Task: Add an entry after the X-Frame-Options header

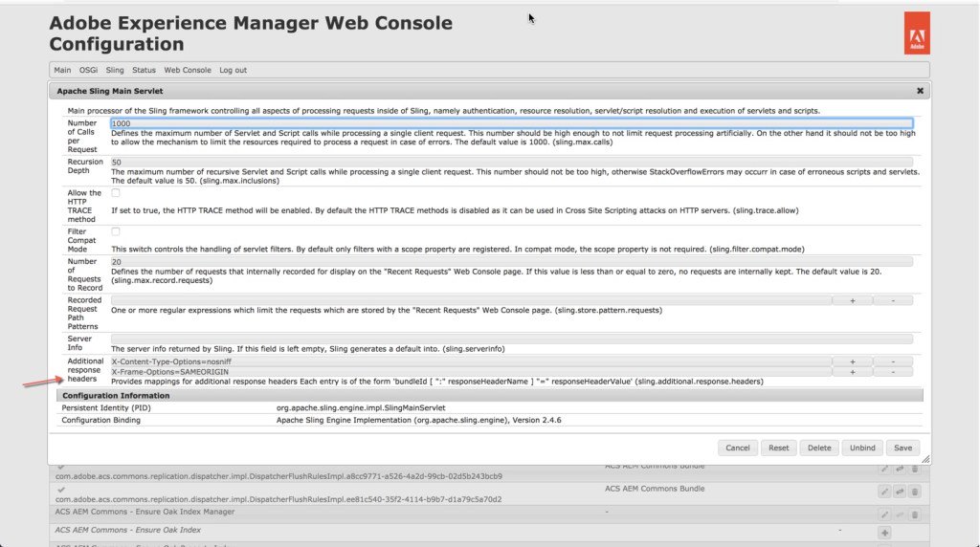Action: (x=852, y=372)
